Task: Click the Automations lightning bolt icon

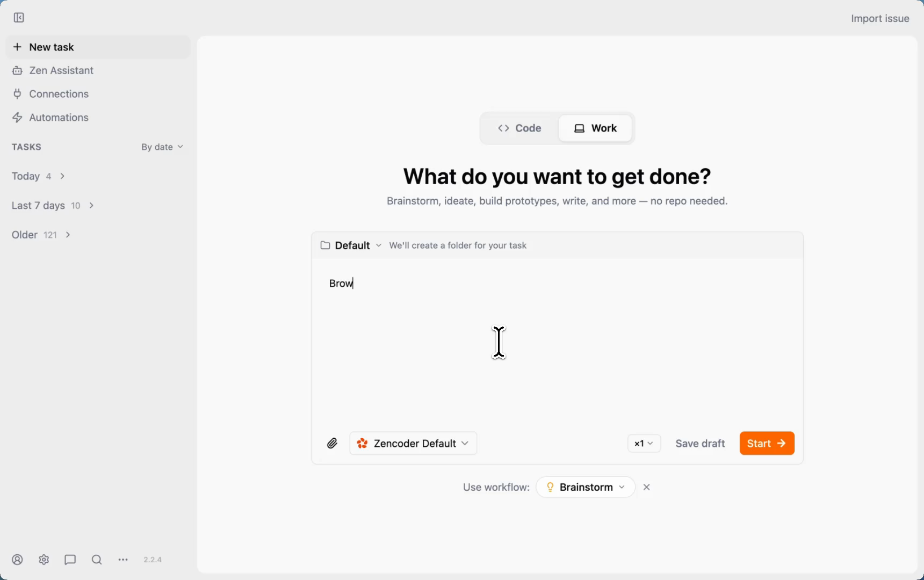Action: pyautogui.click(x=17, y=118)
